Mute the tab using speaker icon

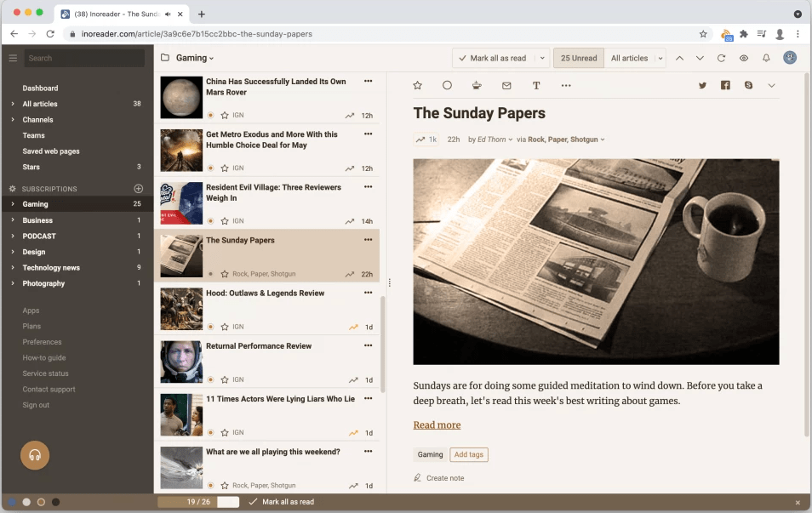click(168, 14)
